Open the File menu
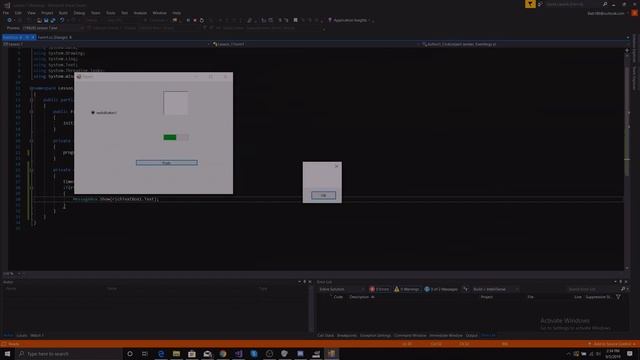 [x=6, y=13]
